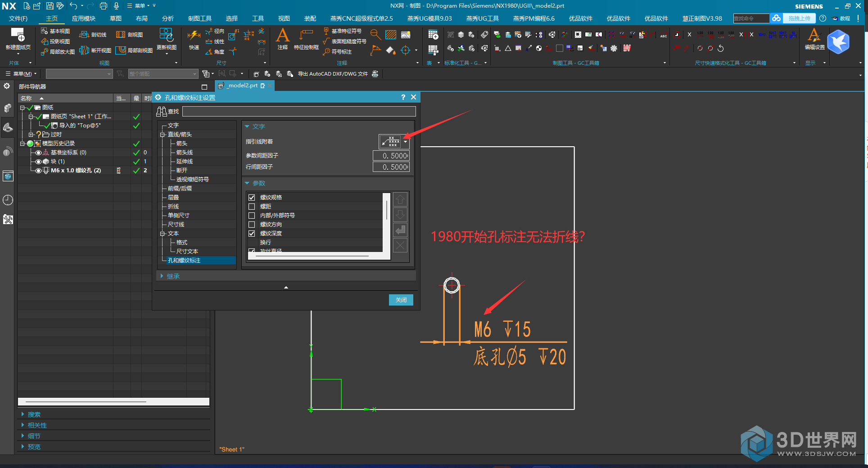Select 尺寸文本 in the settings tree
The width and height of the screenshot is (868, 468).
coord(187,252)
